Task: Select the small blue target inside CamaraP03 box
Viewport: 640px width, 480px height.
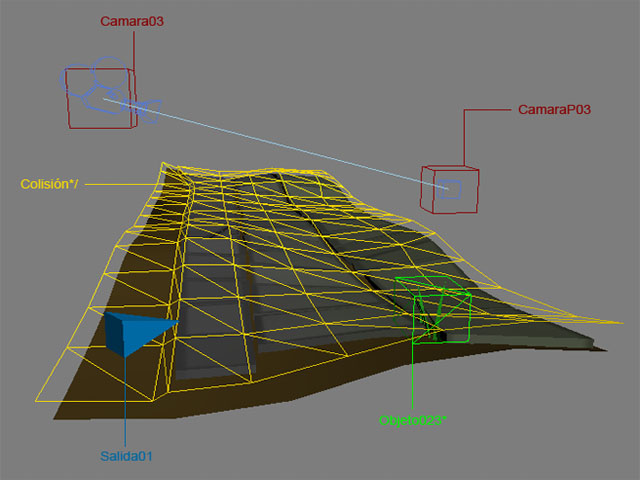Action: 453,187
